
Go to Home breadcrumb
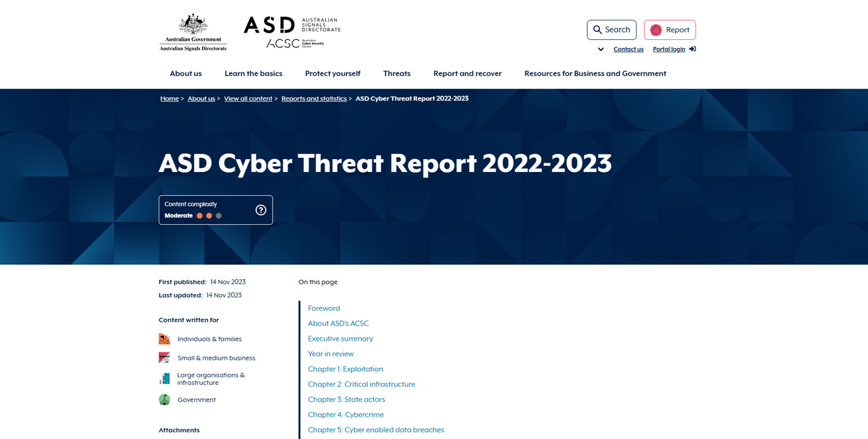point(170,98)
